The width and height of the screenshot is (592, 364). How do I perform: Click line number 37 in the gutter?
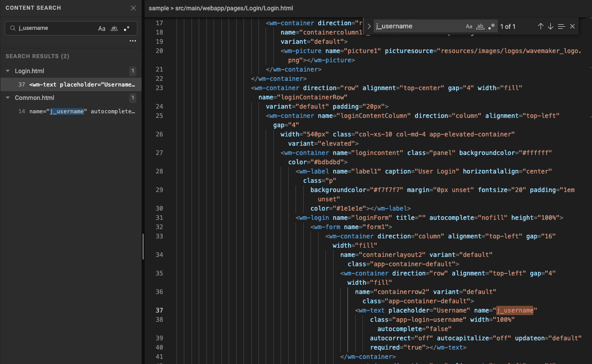(x=159, y=310)
